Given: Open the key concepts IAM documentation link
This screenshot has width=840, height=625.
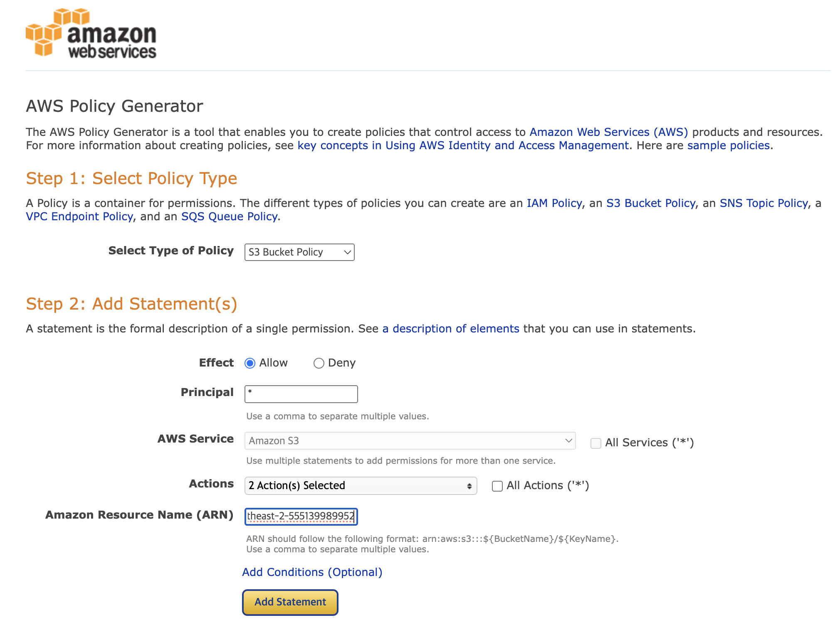Looking at the screenshot, I should tap(462, 145).
